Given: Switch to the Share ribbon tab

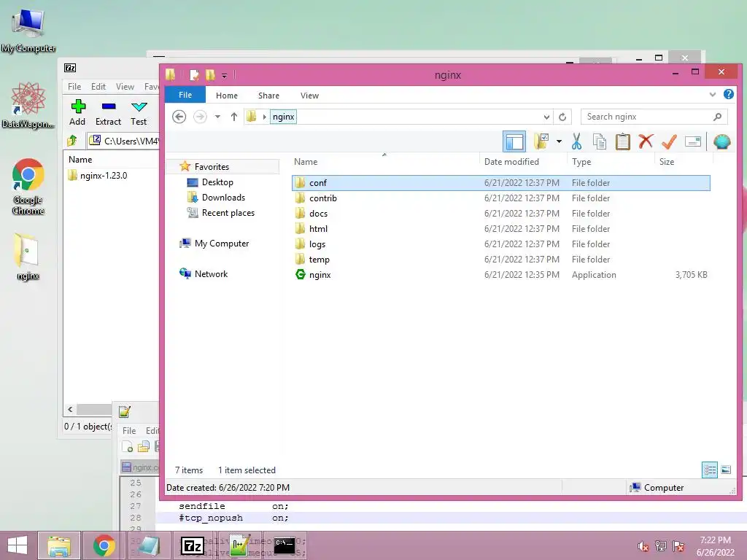Looking at the screenshot, I should 268,96.
